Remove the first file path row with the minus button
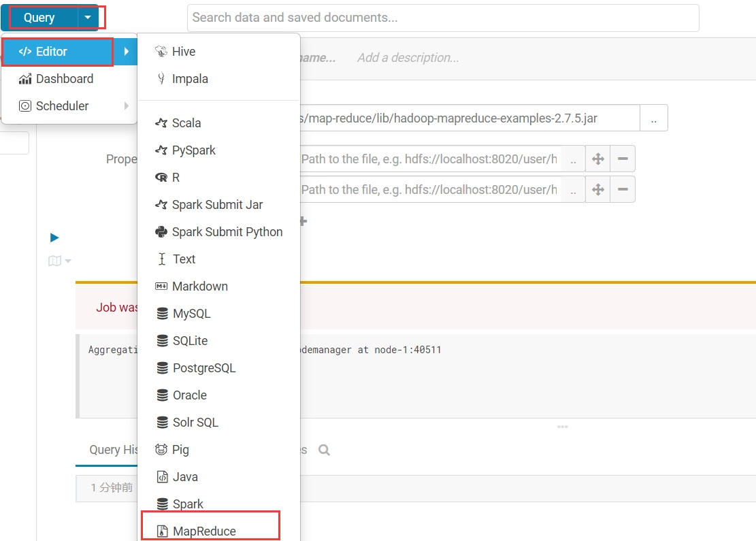This screenshot has height=541, width=756. tap(623, 159)
